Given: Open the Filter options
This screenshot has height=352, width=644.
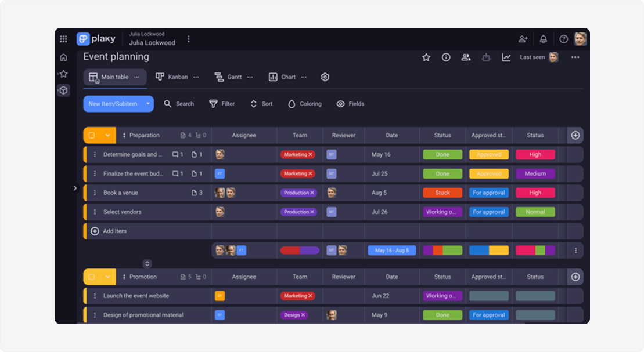Looking at the screenshot, I should (x=222, y=104).
